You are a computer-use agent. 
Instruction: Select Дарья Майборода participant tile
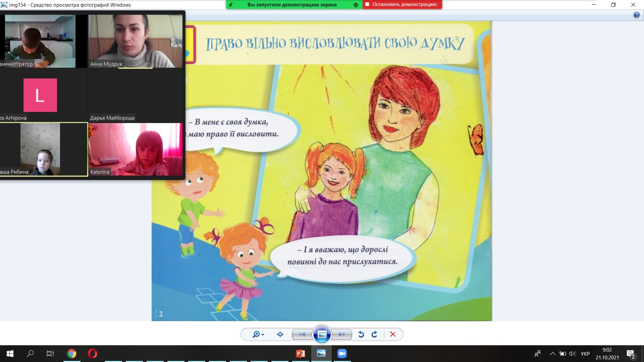click(x=136, y=95)
